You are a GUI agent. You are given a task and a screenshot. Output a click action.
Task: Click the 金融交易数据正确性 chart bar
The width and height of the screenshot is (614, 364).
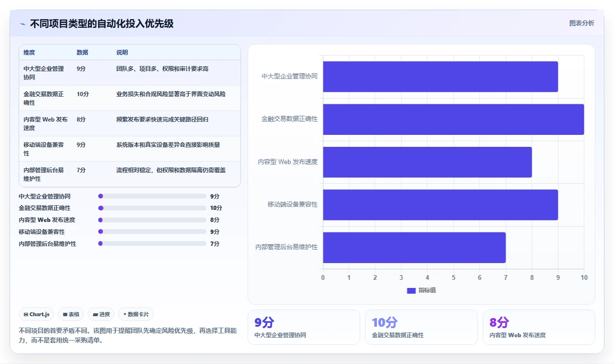(454, 119)
